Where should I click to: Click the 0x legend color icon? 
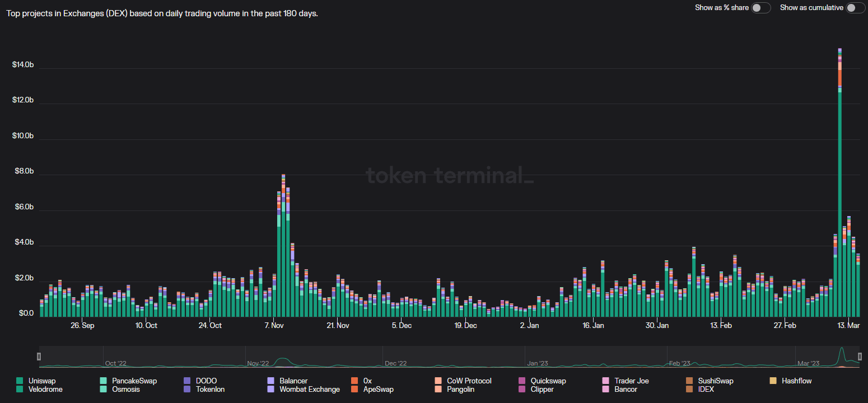354,381
